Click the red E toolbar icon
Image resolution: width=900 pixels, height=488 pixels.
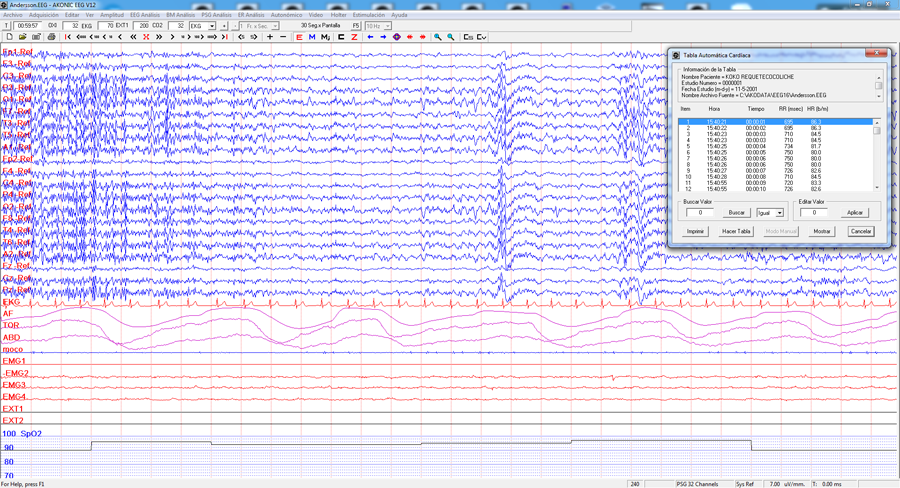(299, 37)
